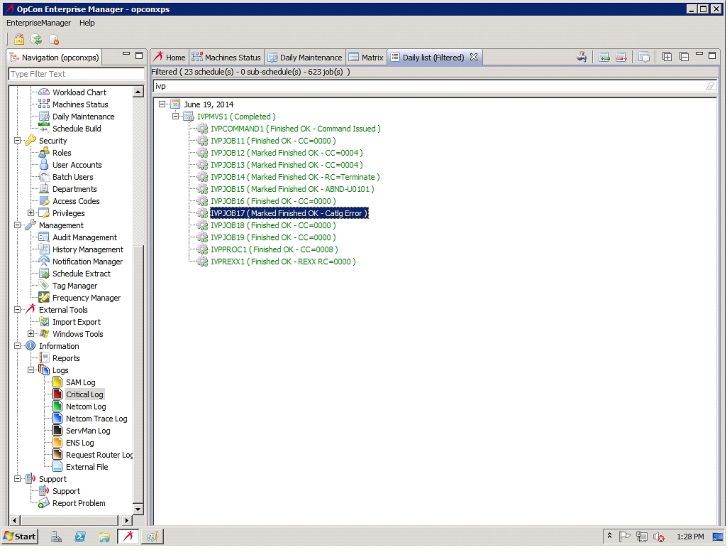Select the IVPCOMMAND1 job row

[x=295, y=129]
